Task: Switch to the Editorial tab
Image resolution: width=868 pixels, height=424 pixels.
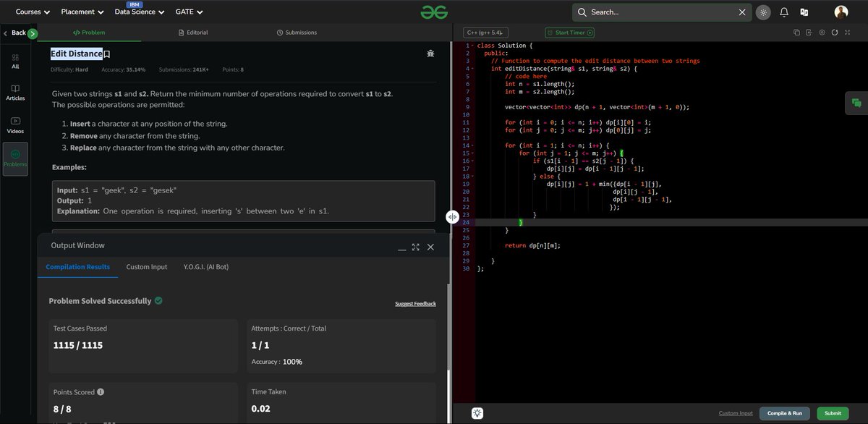Action: [x=193, y=33]
